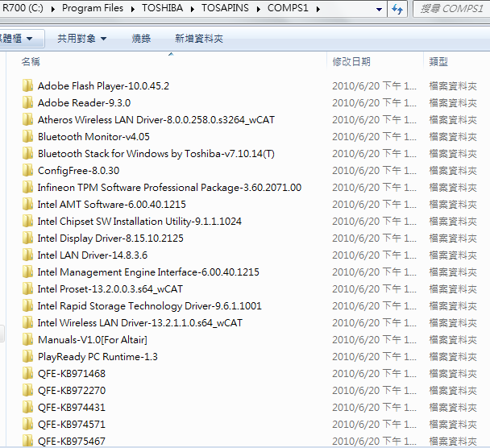
Task: Click the name text Adobe Reader-9.3.0
Action: click(84, 103)
